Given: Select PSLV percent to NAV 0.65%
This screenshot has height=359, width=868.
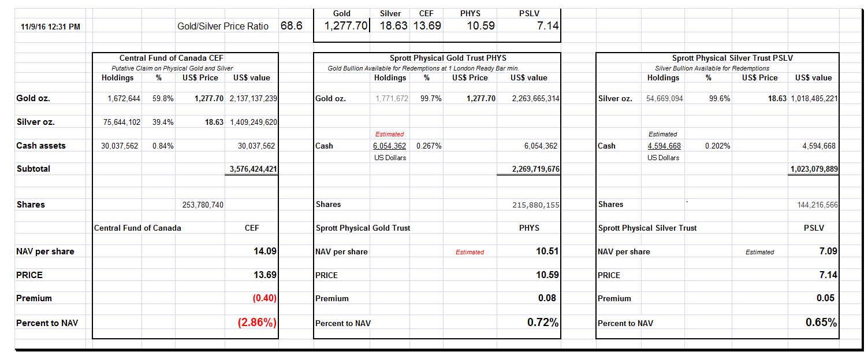Looking at the screenshot, I should tap(822, 323).
